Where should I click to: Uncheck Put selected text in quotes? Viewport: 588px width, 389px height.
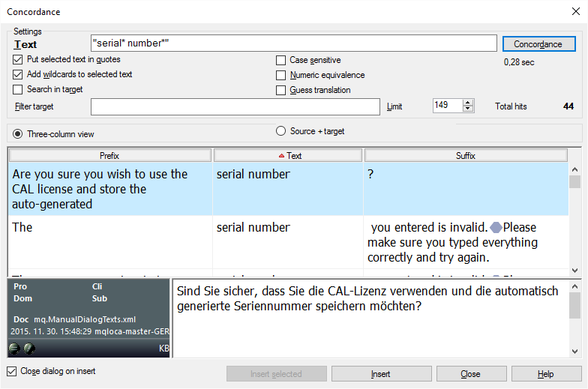[x=18, y=60]
